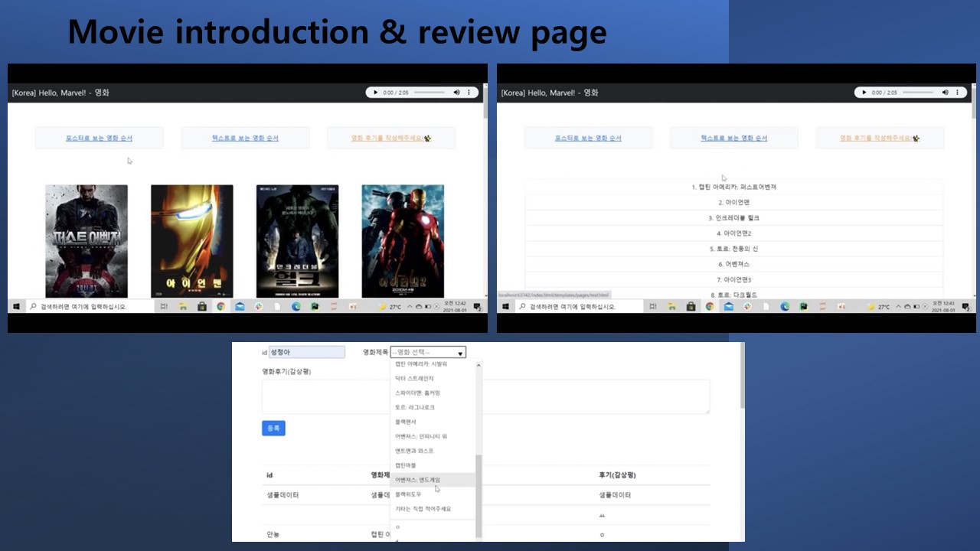Choose 스파이더맨: 홈커밍 from dropdown list
Viewport: 980px width, 551px height.
433,393
